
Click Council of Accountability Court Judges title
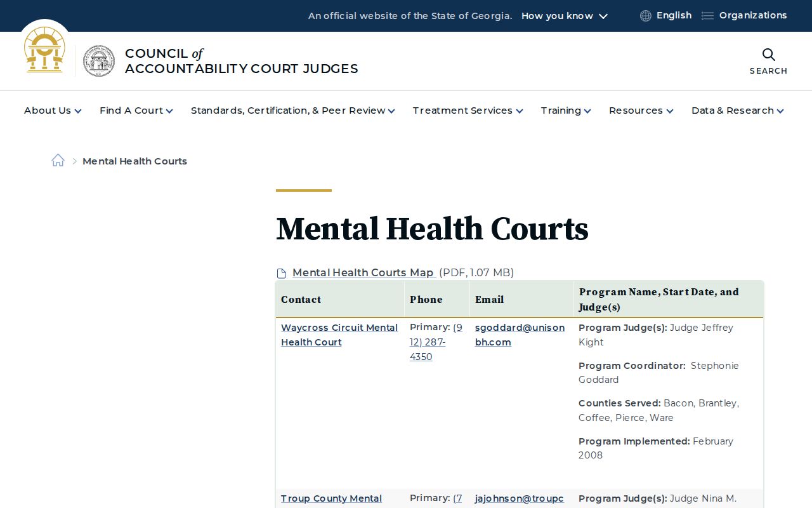(x=242, y=61)
